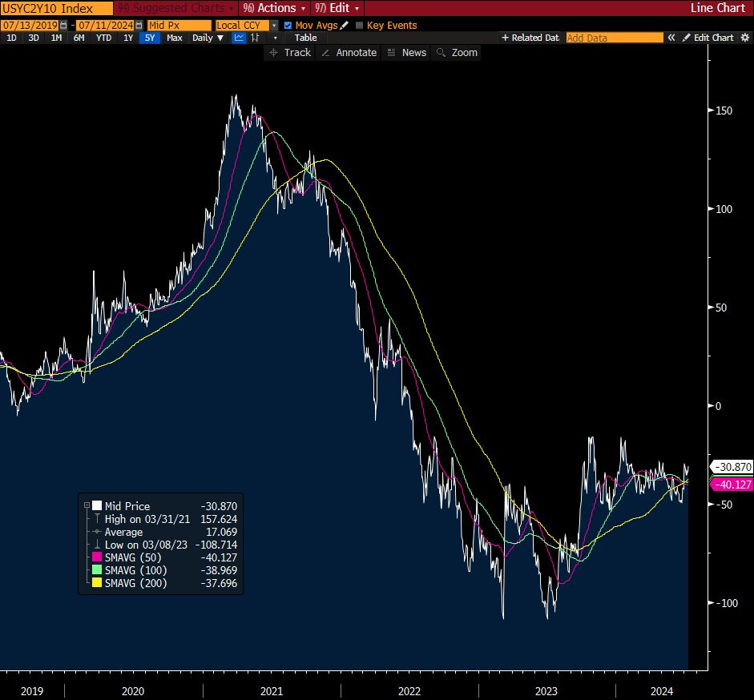Click the start date field 07/13/2019

pyautogui.click(x=30, y=25)
